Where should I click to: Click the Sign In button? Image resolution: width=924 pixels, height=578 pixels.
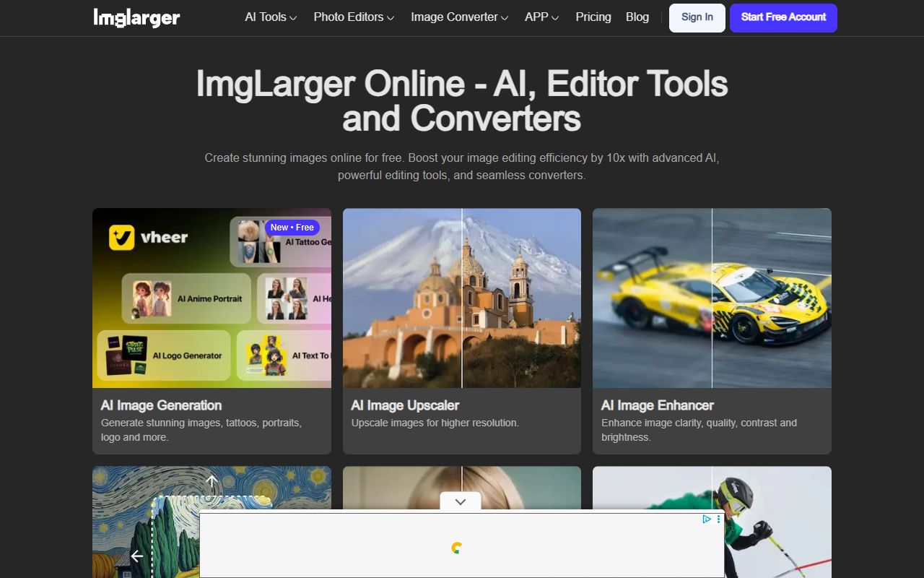coord(697,17)
